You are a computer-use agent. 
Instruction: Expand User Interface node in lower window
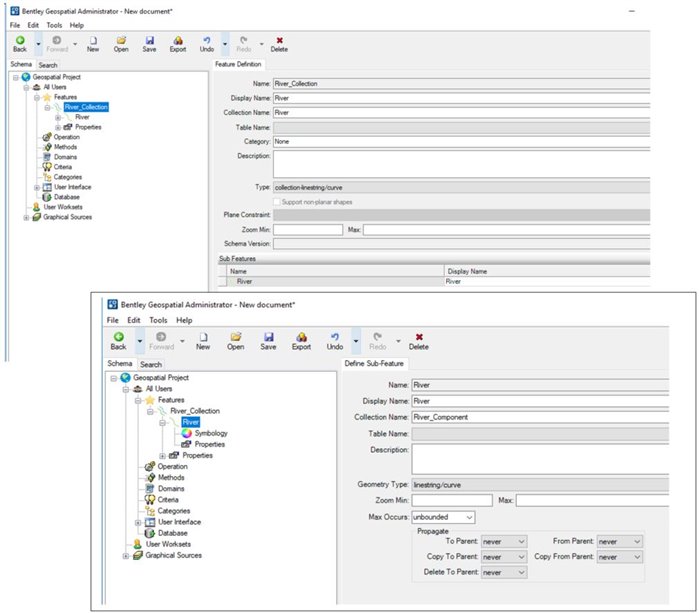click(x=138, y=522)
